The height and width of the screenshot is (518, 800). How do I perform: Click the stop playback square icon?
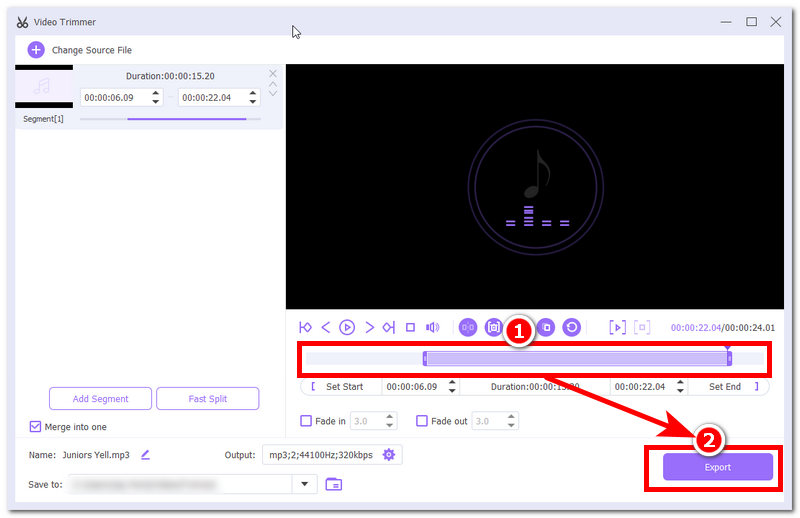410,327
